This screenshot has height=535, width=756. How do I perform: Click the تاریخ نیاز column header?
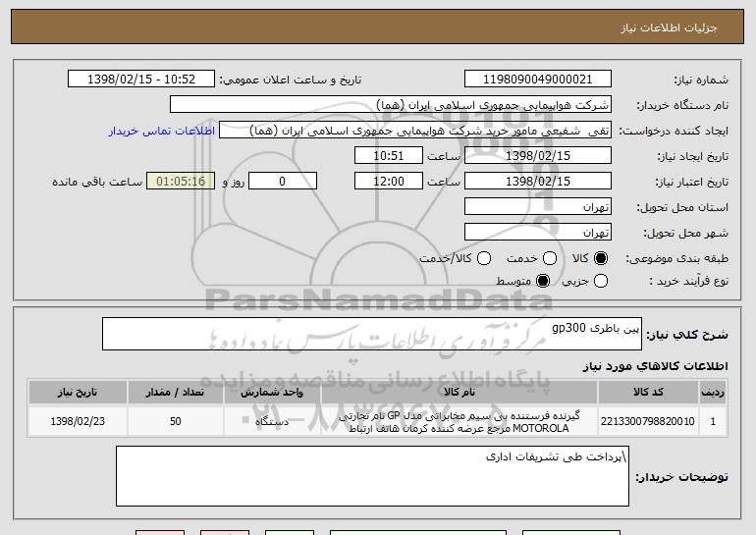tap(78, 392)
